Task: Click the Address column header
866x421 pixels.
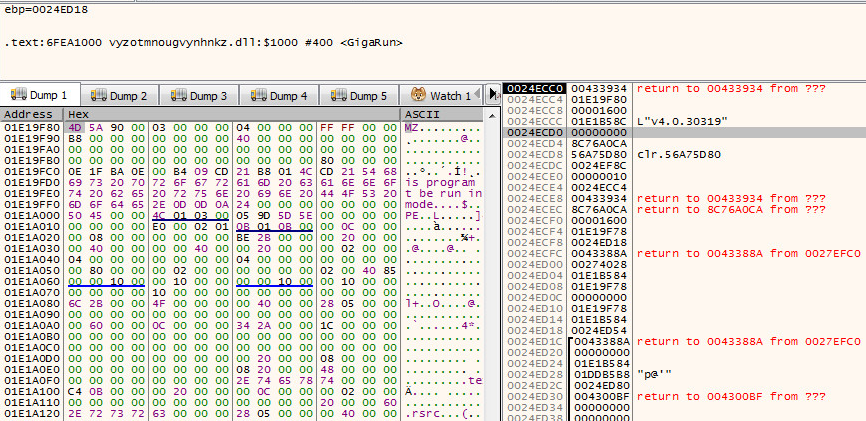Action: [32, 114]
